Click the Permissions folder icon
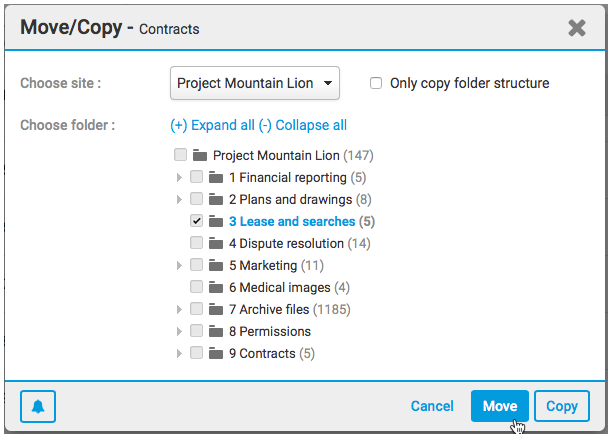Screen dimensions: 613x439 tap(215, 332)
